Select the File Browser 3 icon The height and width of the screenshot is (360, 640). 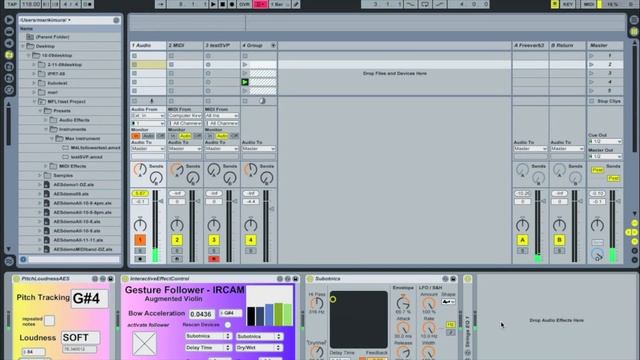tap(9, 78)
